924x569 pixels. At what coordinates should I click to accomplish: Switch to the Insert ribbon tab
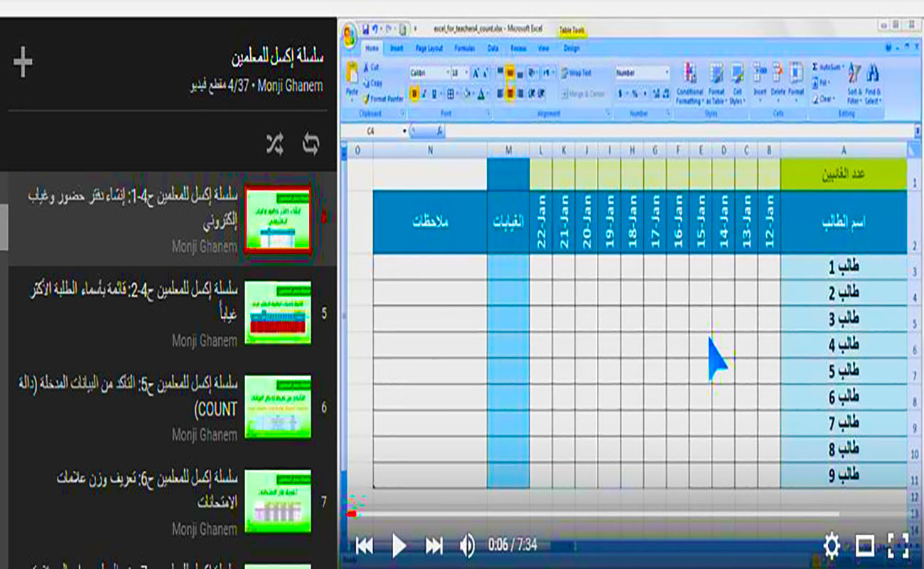point(397,48)
